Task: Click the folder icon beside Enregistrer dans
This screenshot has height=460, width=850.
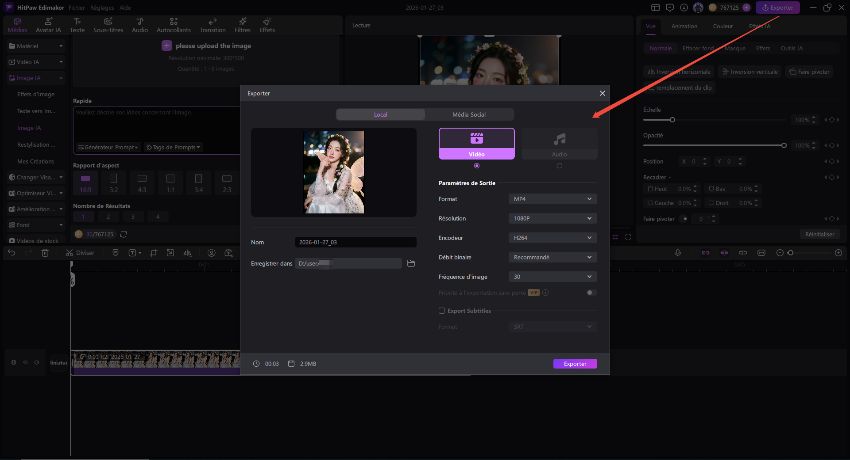Action: tap(411, 263)
